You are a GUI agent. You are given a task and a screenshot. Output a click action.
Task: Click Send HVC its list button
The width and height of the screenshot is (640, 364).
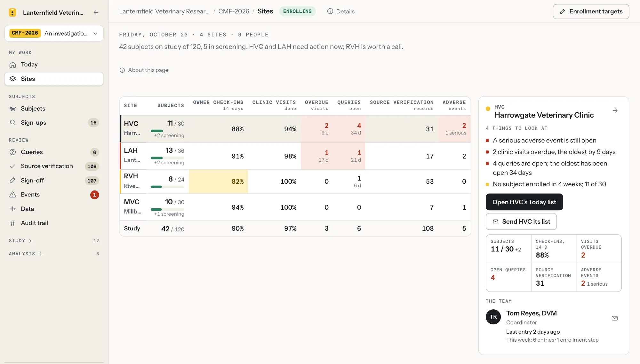click(521, 221)
